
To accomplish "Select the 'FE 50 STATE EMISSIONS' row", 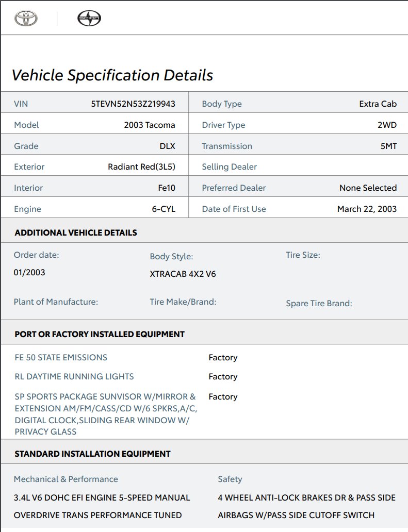I will click(61, 357).
